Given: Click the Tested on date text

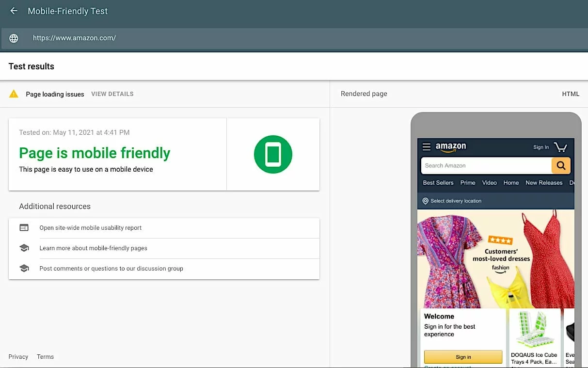Looking at the screenshot, I should (74, 132).
